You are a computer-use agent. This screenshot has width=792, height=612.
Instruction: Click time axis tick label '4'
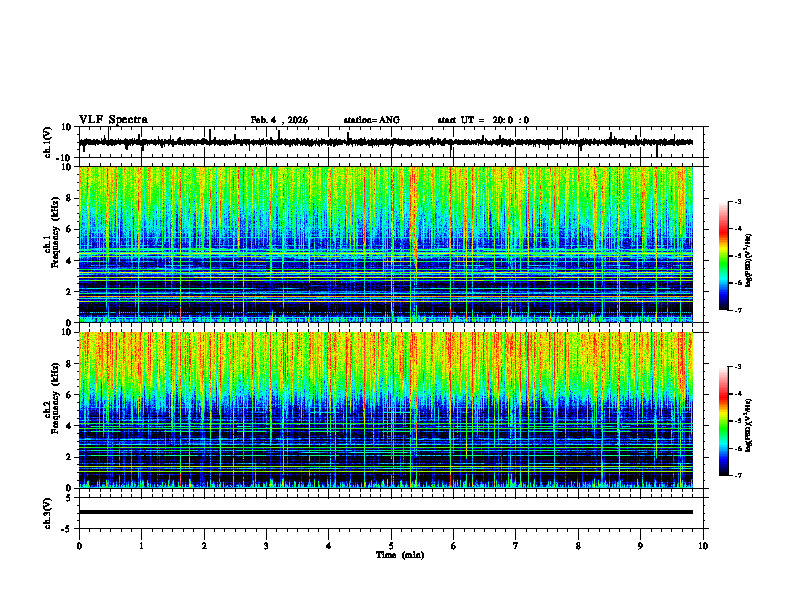(x=329, y=546)
